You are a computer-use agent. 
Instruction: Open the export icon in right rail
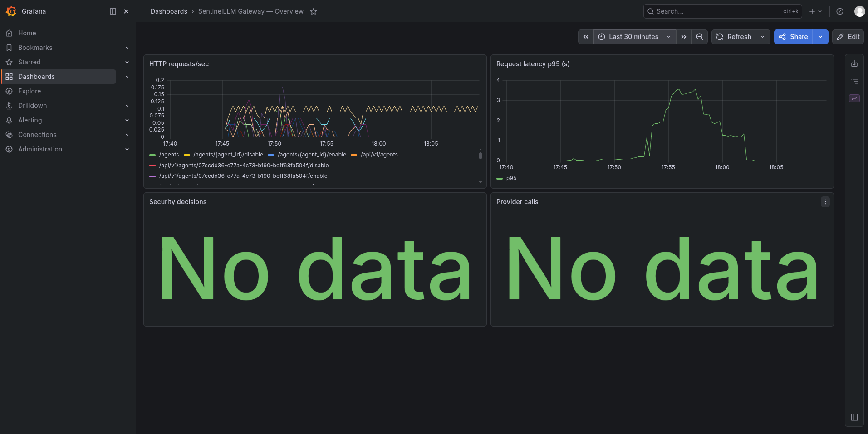click(854, 64)
